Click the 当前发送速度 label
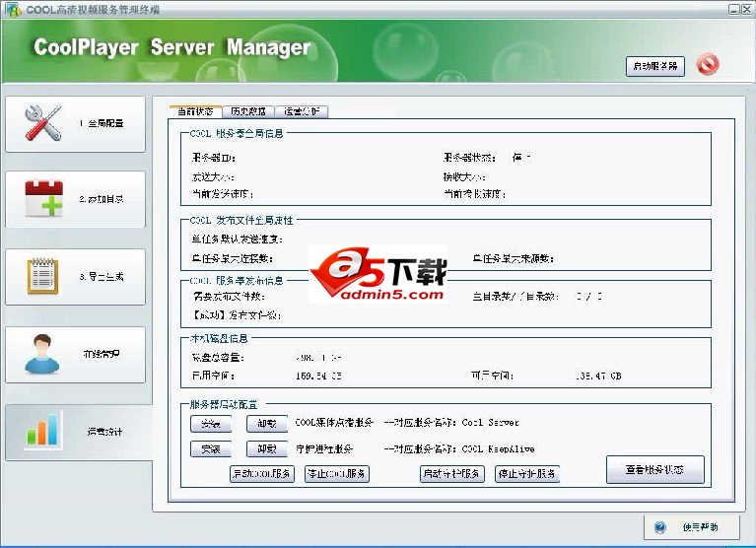The height and width of the screenshot is (548, 756). pos(223,194)
